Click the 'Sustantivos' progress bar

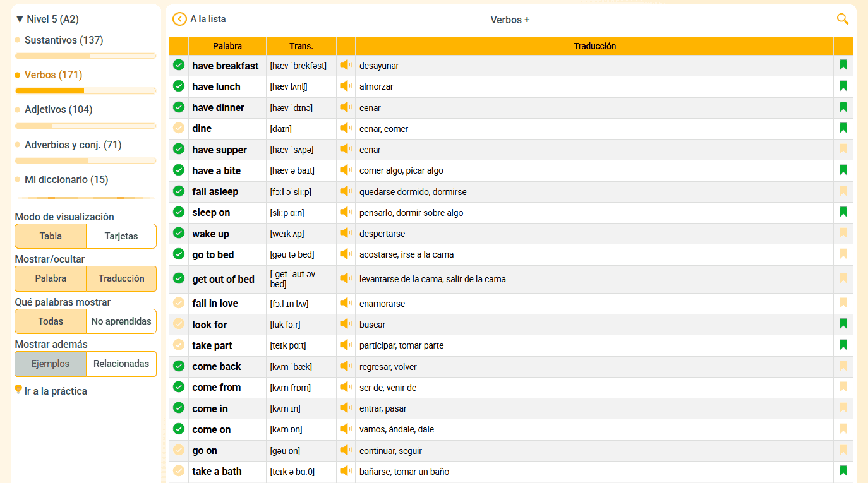[x=85, y=56]
